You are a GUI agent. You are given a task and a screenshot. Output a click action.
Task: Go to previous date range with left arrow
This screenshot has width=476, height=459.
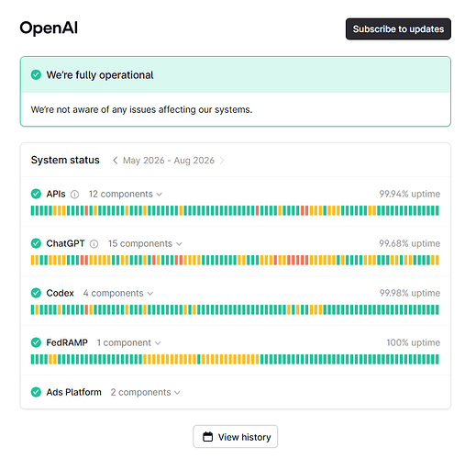point(116,161)
